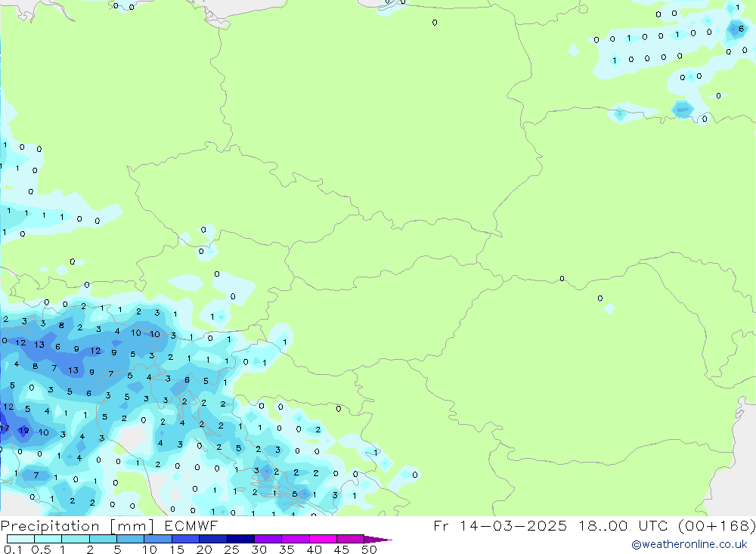Select the 5–10 mm legend swatch
The width and height of the screenshot is (756, 554).
click(131, 539)
